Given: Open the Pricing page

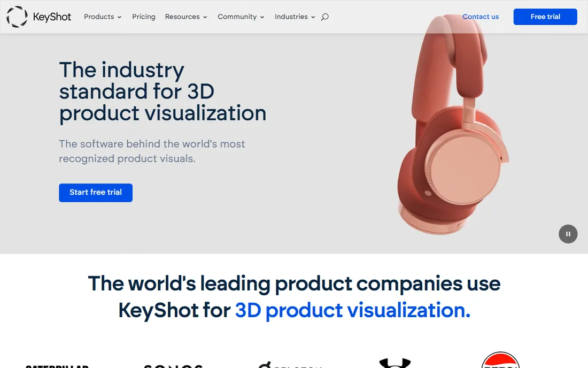Looking at the screenshot, I should click(x=144, y=17).
